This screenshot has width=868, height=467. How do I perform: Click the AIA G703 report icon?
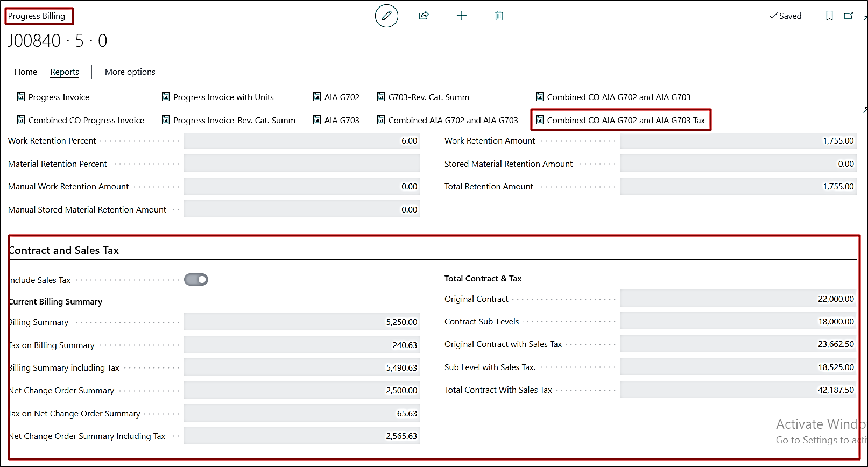[x=317, y=120]
